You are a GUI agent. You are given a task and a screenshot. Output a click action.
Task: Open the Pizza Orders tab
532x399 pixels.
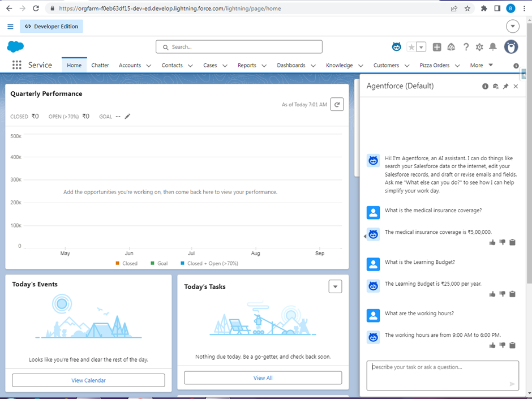click(434, 65)
